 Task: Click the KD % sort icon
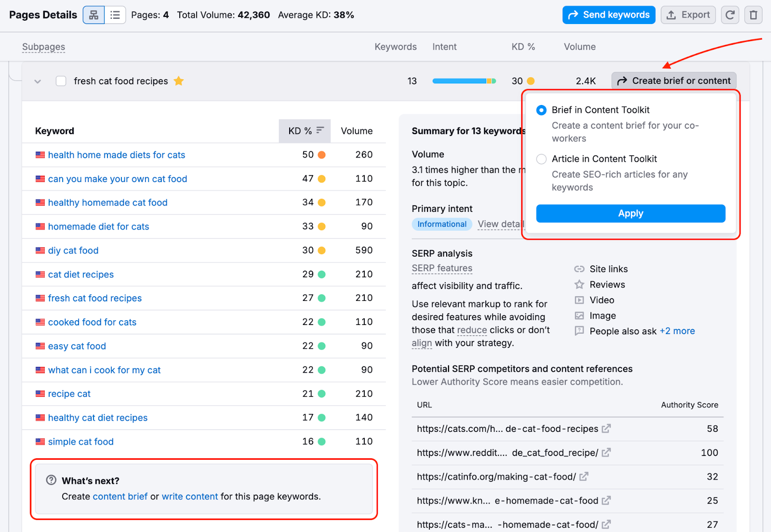point(320,130)
